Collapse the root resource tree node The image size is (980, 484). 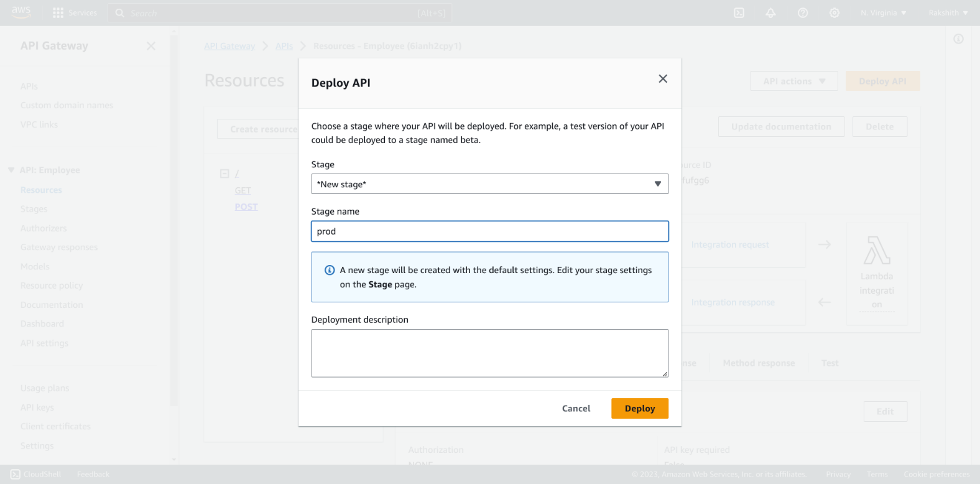224,174
